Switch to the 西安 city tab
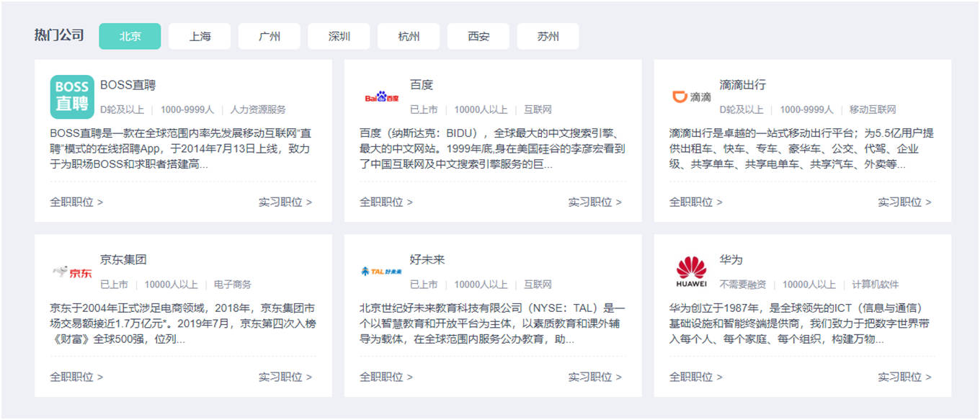Image resolution: width=980 pixels, height=420 pixels. click(478, 36)
